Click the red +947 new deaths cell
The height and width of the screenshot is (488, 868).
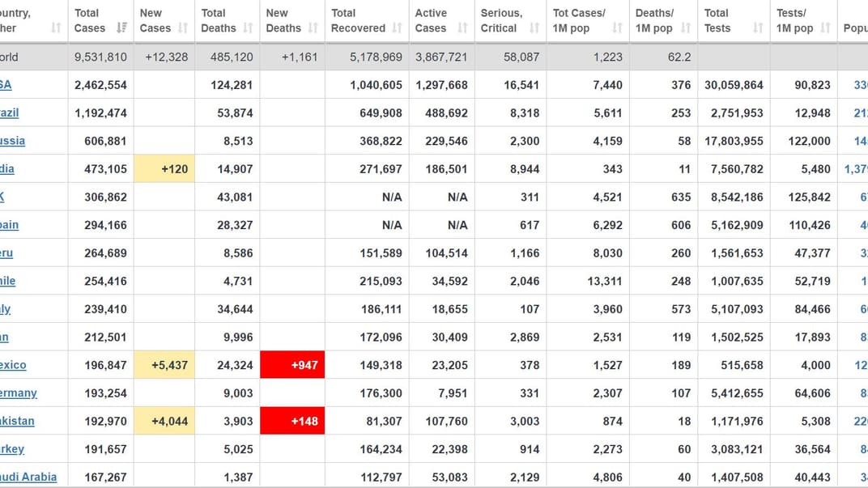click(292, 365)
